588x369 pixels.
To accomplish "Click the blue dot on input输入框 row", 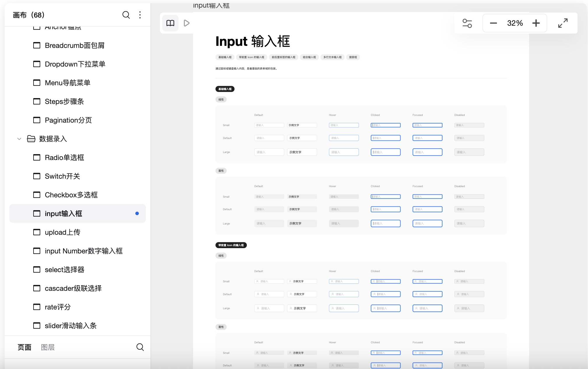I will [137, 213].
